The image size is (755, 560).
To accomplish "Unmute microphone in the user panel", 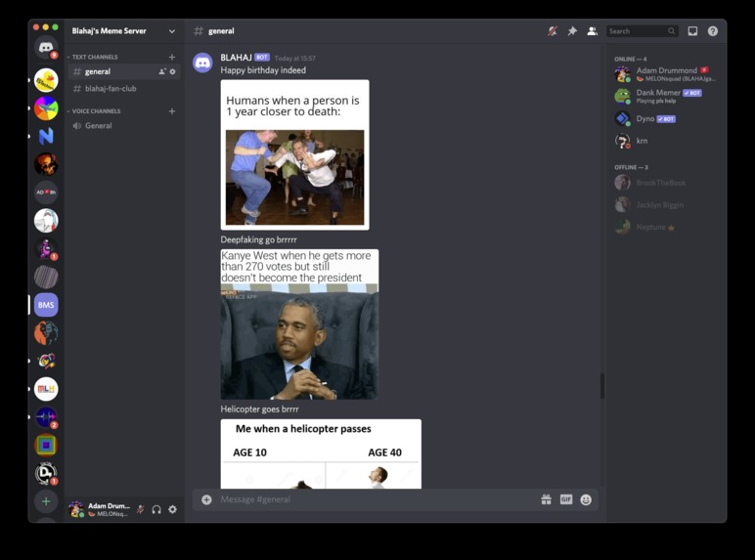I will pyautogui.click(x=140, y=509).
